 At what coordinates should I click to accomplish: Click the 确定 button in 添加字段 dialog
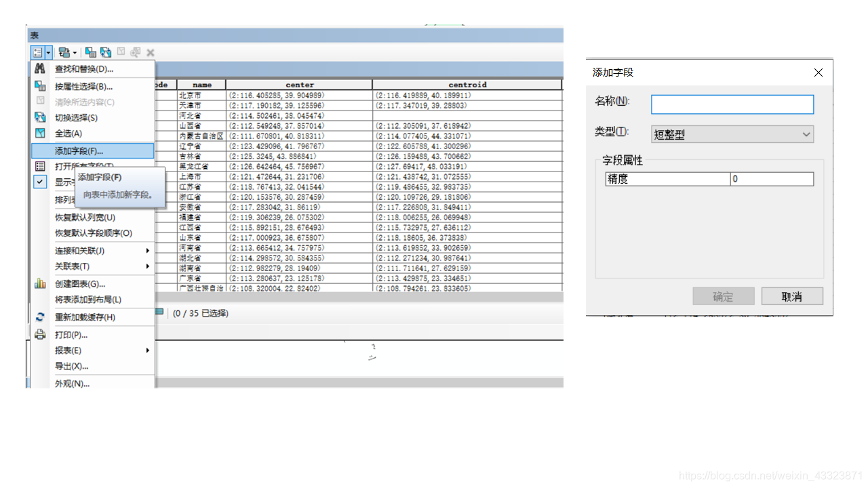coord(724,296)
